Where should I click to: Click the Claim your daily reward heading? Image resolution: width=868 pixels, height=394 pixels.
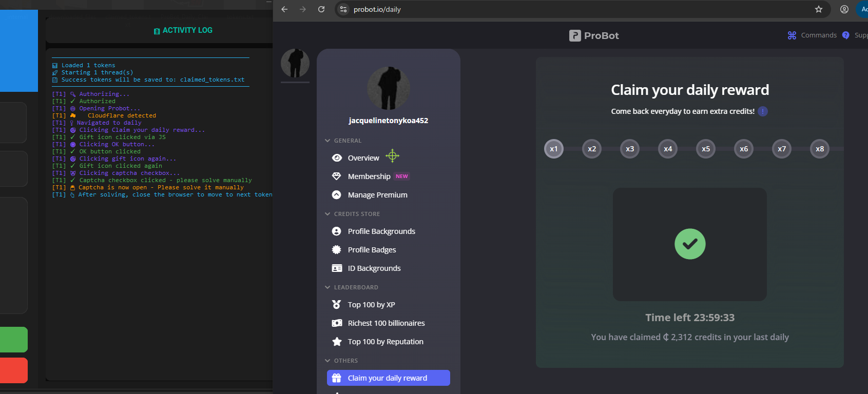[690, 90]
